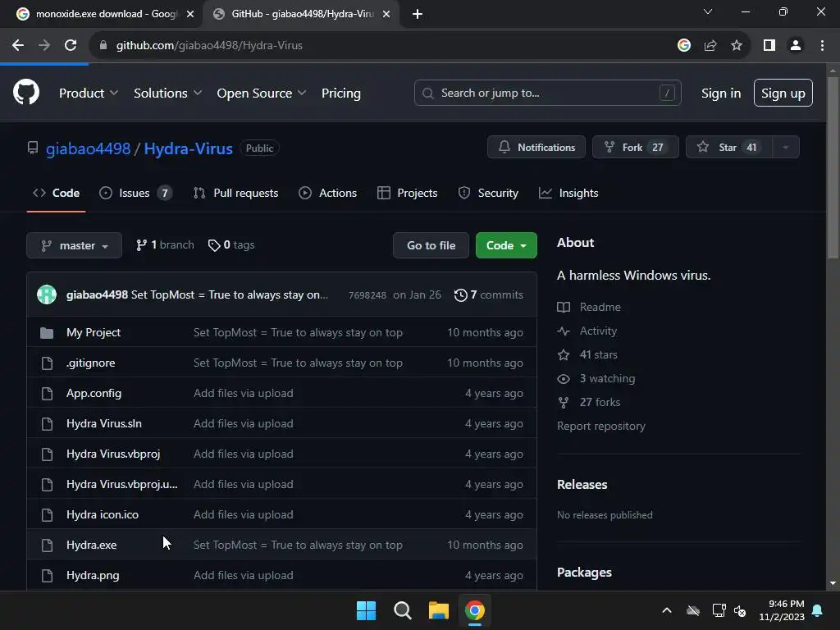View the 0 tags link
Viewport: 840px width, 630px height.
231,245
